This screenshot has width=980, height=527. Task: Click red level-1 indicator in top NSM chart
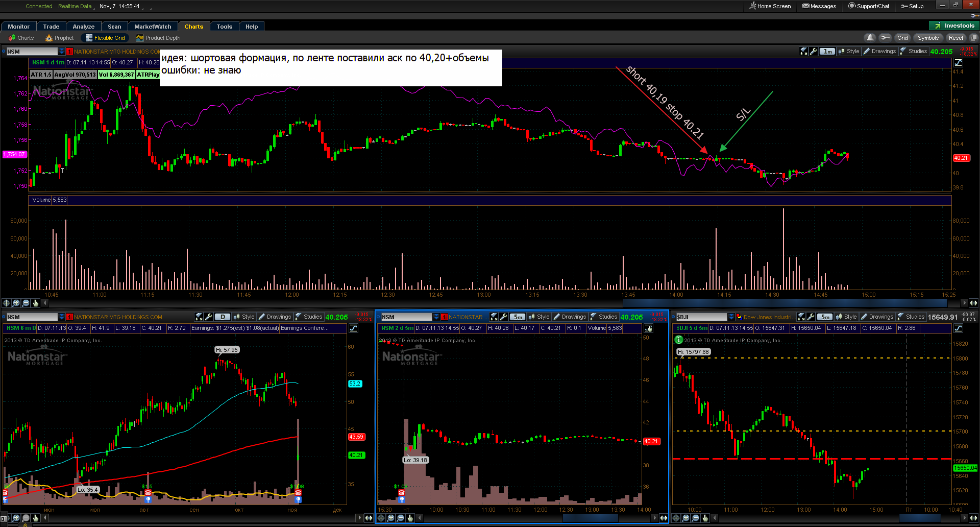point(70,52)
